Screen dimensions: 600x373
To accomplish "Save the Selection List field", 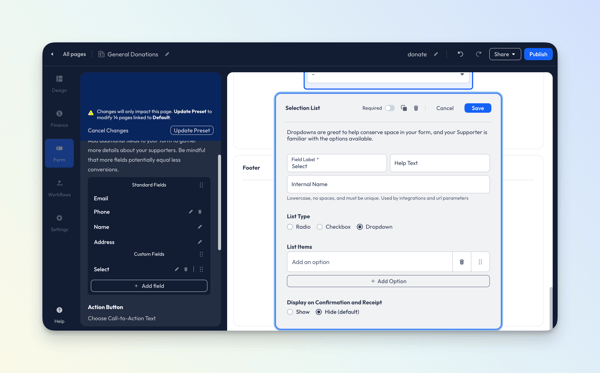I will [478, 108].
